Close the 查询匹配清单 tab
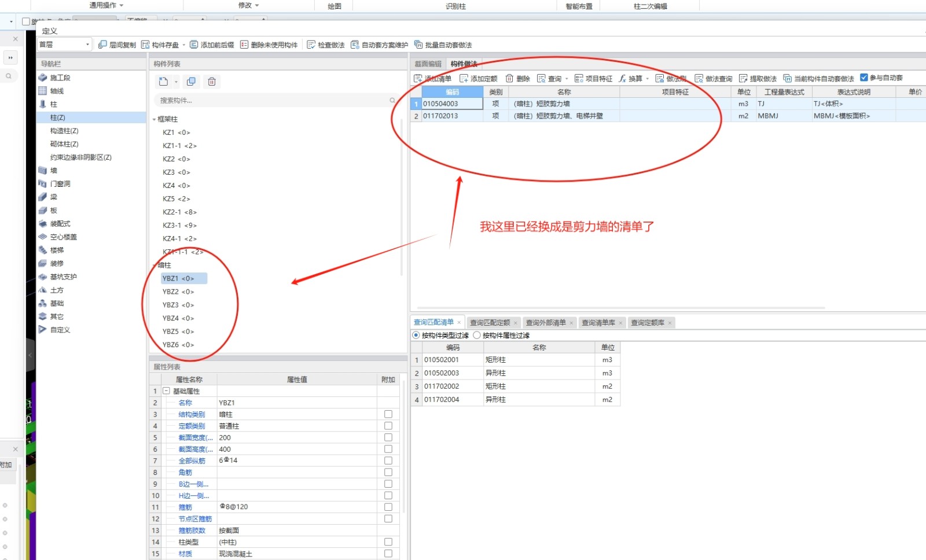The height and width of the screenshot is (560, 926). tap(459, 323)
